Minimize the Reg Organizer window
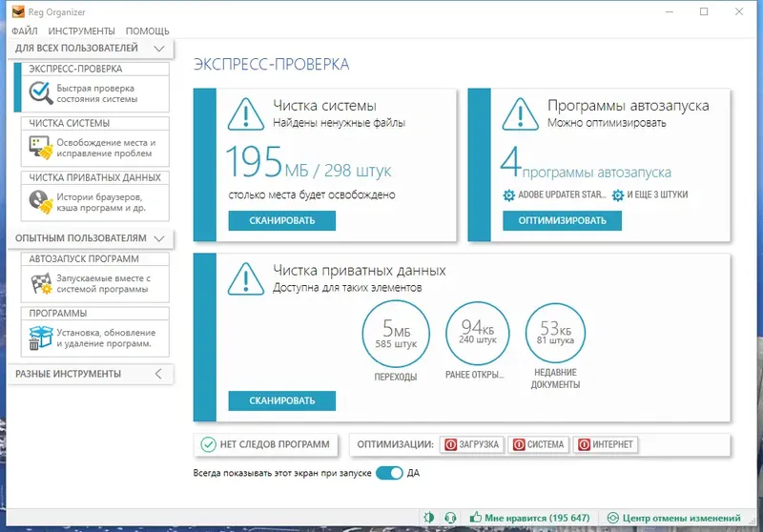The width and height of the screenshot is (763, 532). tap(670, 11)
